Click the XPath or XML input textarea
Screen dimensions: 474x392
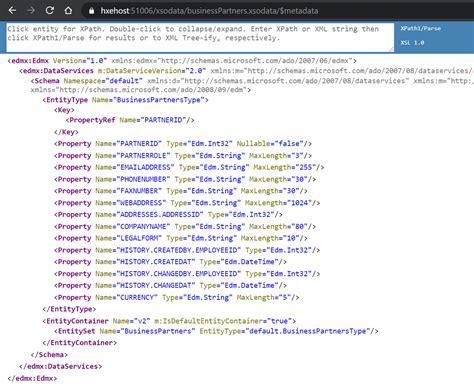(200, 37)
